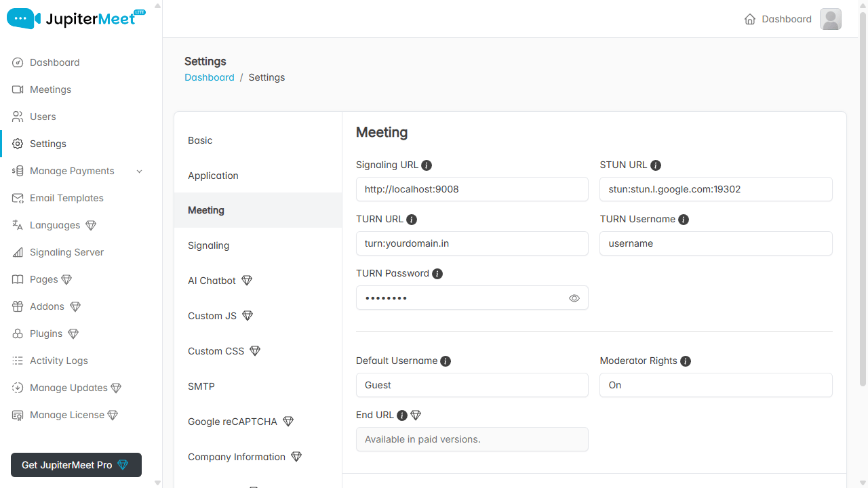Viewport: 868px width, 488px height.
Task: Click the disabled End URL field
Action: click(472, 439)
